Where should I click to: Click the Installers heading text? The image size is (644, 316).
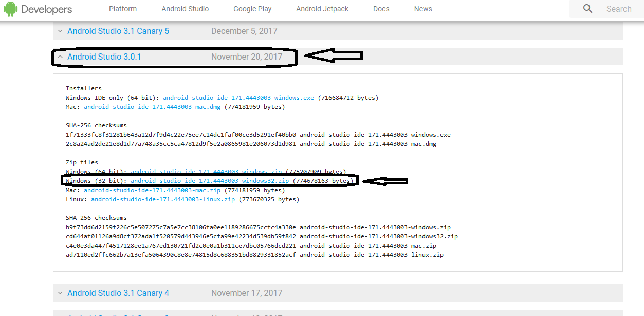[x=84, y=88]
